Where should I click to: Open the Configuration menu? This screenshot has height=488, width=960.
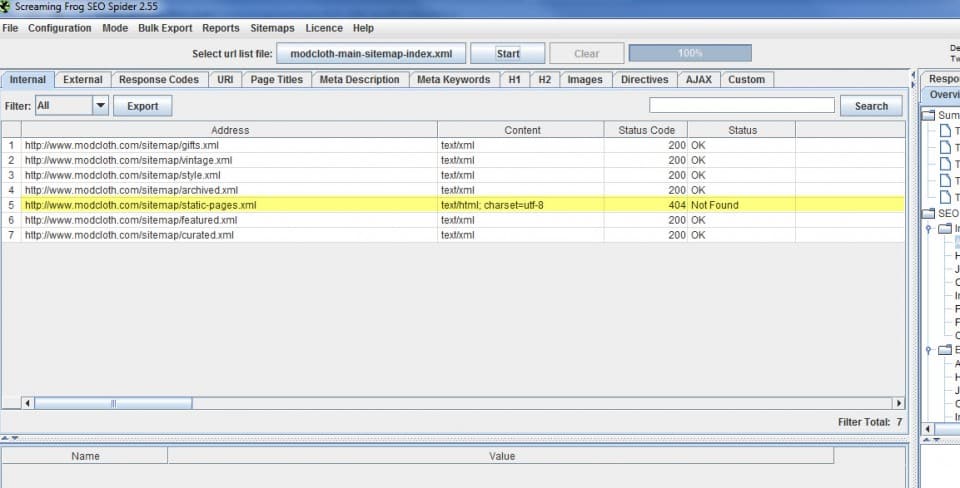tap(59, 28)
